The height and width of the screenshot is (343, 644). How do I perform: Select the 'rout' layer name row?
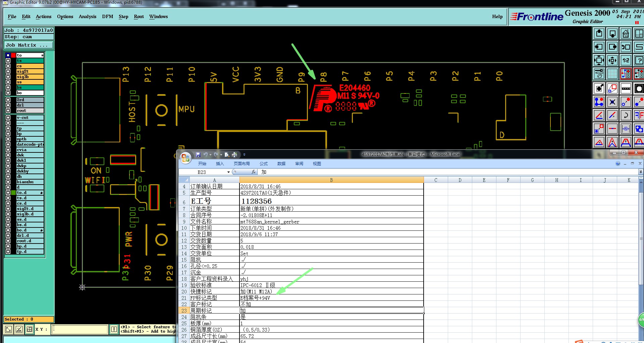[x=30, y=111]
